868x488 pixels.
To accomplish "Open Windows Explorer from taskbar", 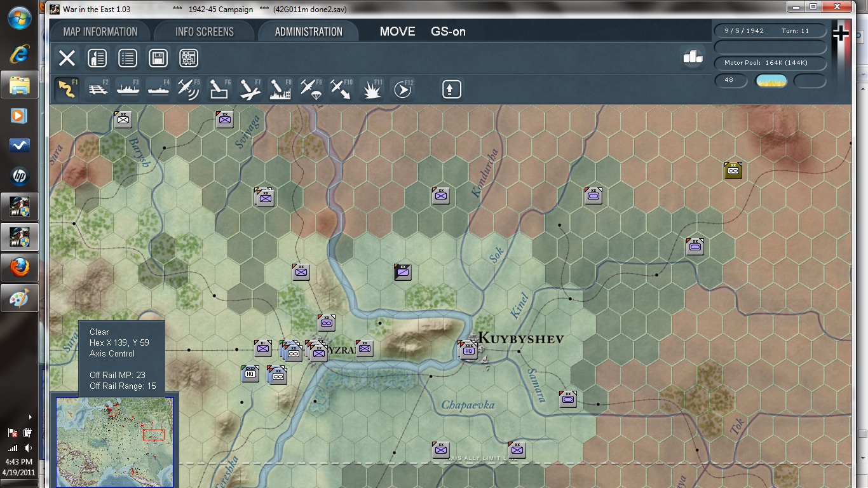I will click(20, 85).
